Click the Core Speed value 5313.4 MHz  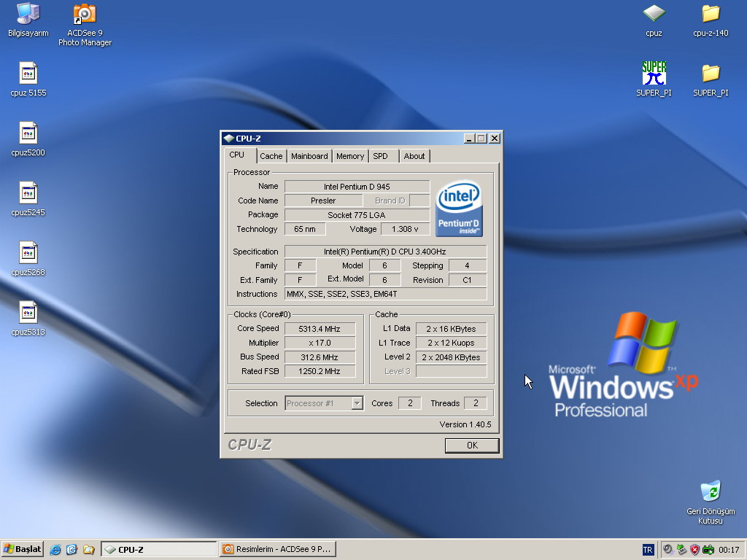pos(320,329)
